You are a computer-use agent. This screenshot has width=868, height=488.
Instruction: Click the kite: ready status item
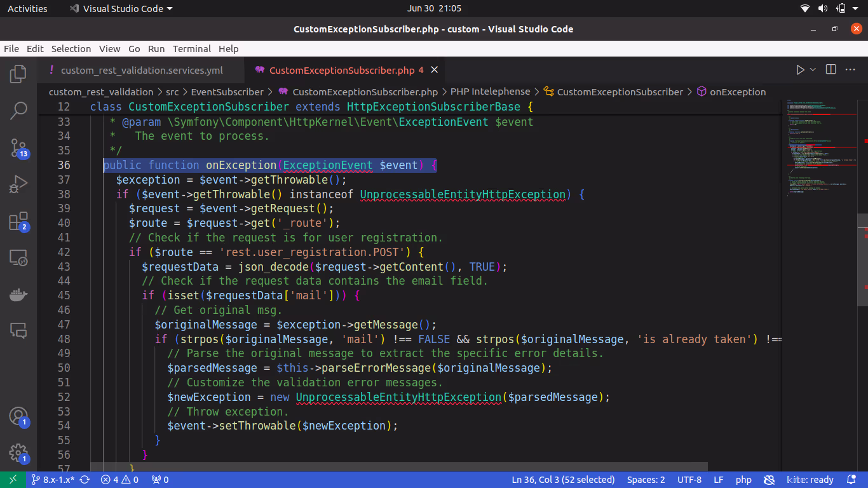click(810, 480)
